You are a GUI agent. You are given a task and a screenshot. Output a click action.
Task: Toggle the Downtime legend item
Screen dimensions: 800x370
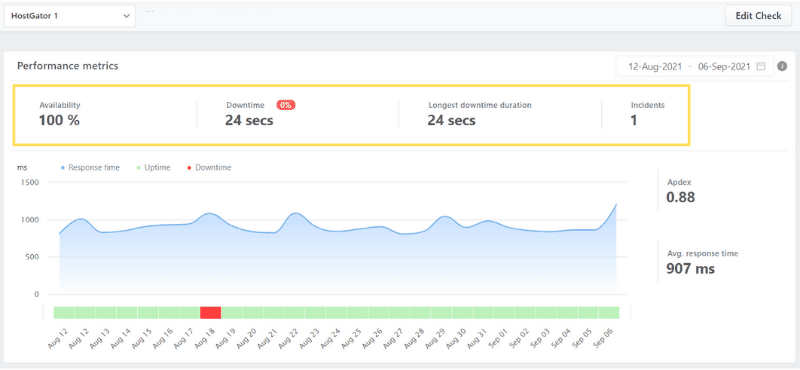click(209, 167)
